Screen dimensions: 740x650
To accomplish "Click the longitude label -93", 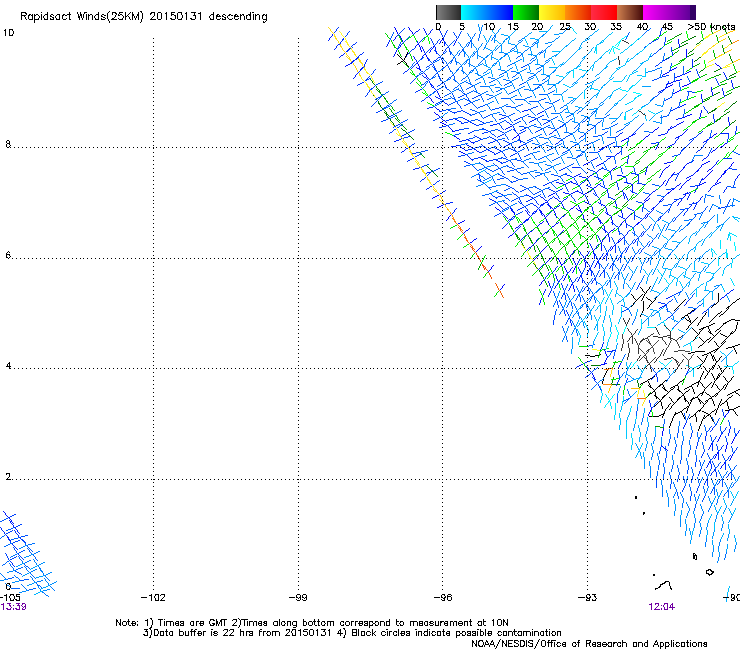I will click(x=587, y=598).
